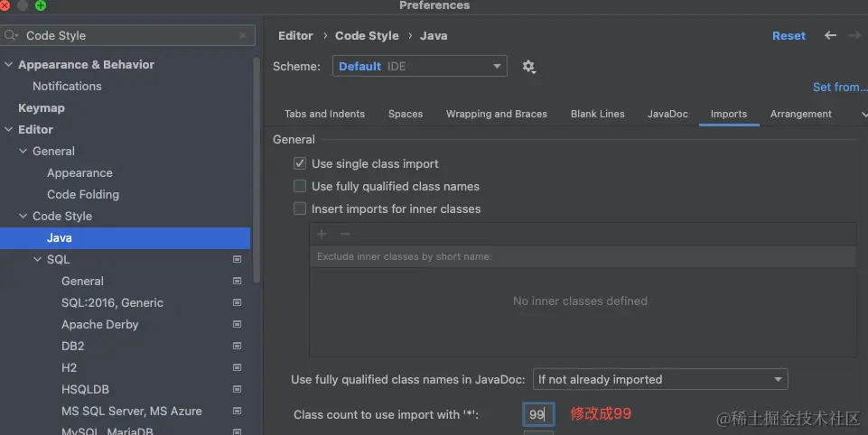Switch to the Tabs and Indents tab
This screenshot has width=868, height=435.
click(324, 114)
